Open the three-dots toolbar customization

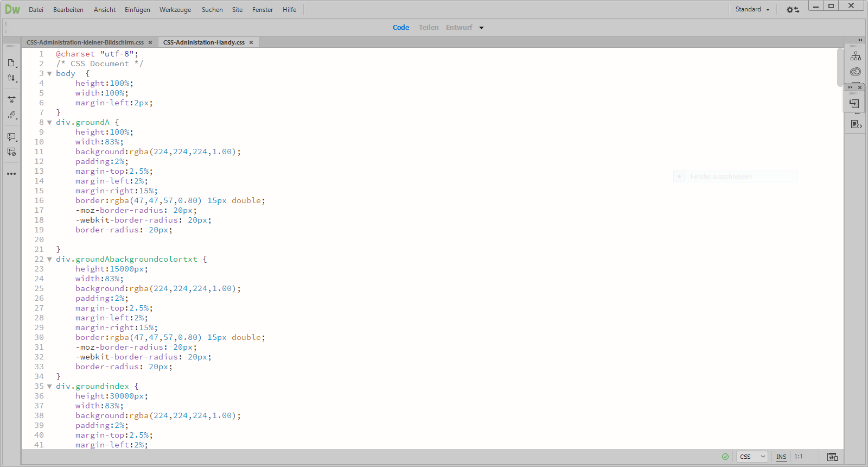[x=11, y=174]
